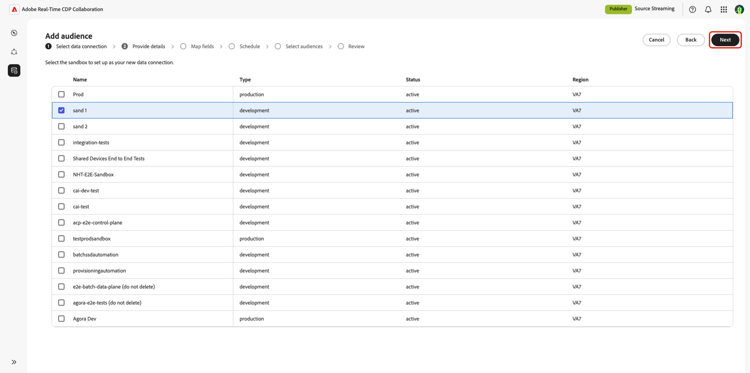Image resolution: width=750 pixels, height=373 pixels.
Task: Open the apps grid switcher
Action: (x=724, y=9)
